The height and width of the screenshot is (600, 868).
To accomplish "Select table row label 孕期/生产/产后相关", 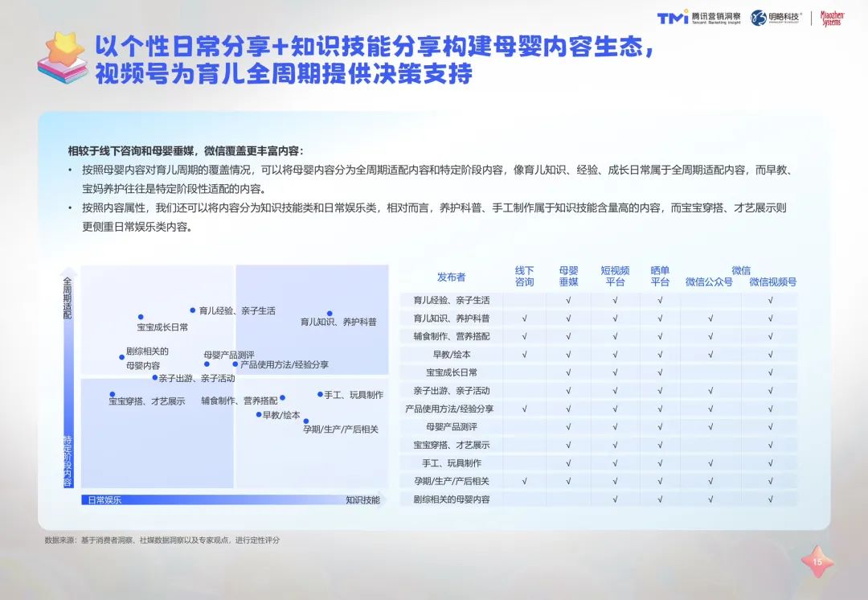I will pyautogui.click(x=451, y=482).
